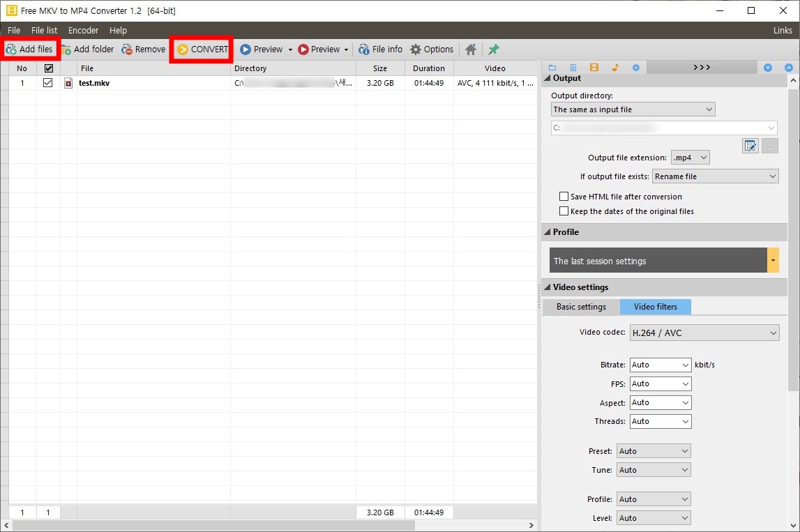Click the blue circled down arrow icon
Screen dimensions: 800x532
tap(768, 68)
